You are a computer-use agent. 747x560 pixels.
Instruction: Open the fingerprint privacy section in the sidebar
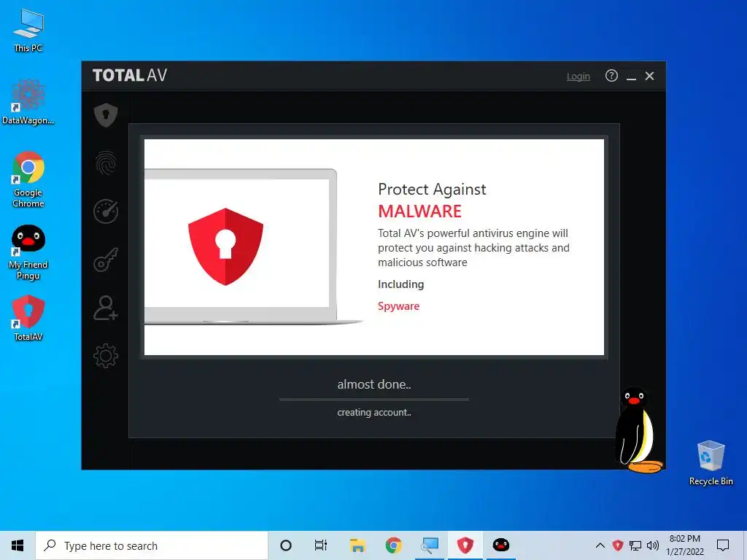tap(106, 163)
